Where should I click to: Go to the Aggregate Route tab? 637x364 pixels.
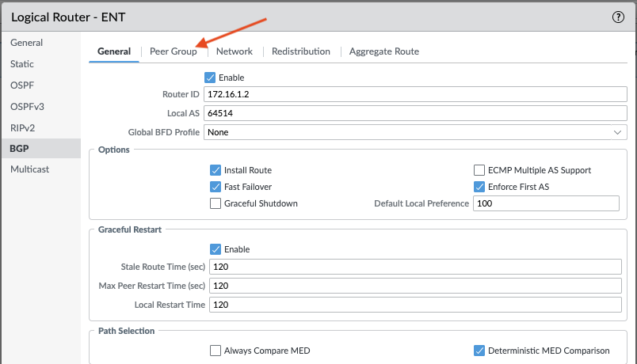384,51
